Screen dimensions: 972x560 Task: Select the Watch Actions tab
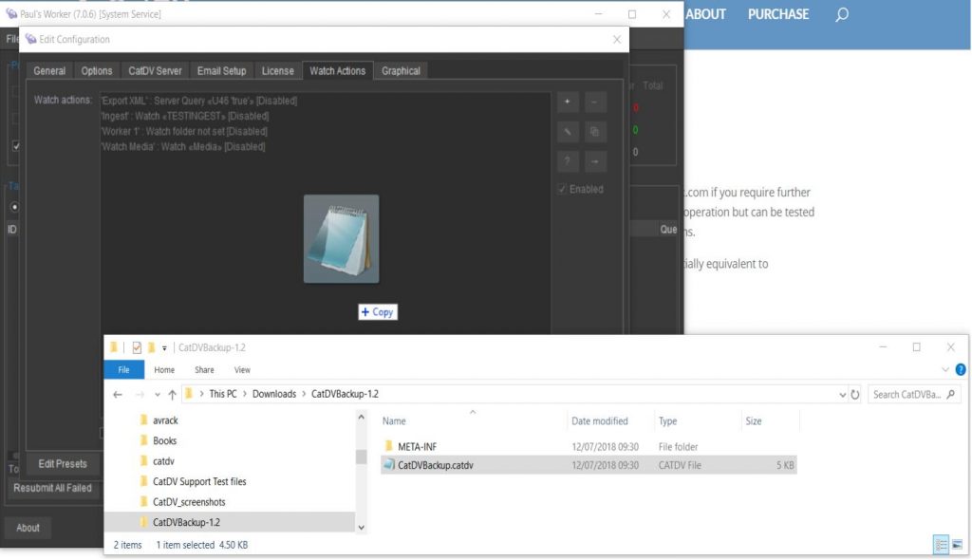pyautogui.click(x=338, y=70)
